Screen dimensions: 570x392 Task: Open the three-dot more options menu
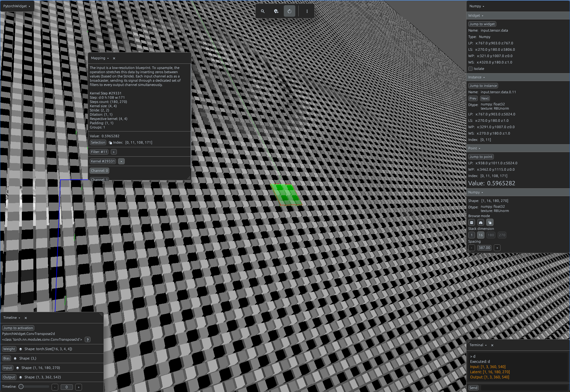coord(307,11)
